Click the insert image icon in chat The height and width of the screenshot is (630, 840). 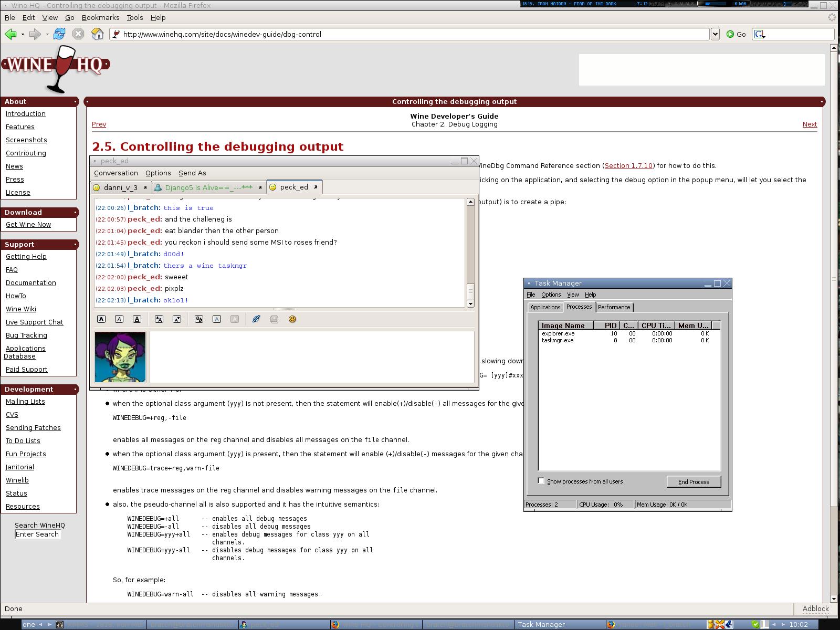[274, 319]
